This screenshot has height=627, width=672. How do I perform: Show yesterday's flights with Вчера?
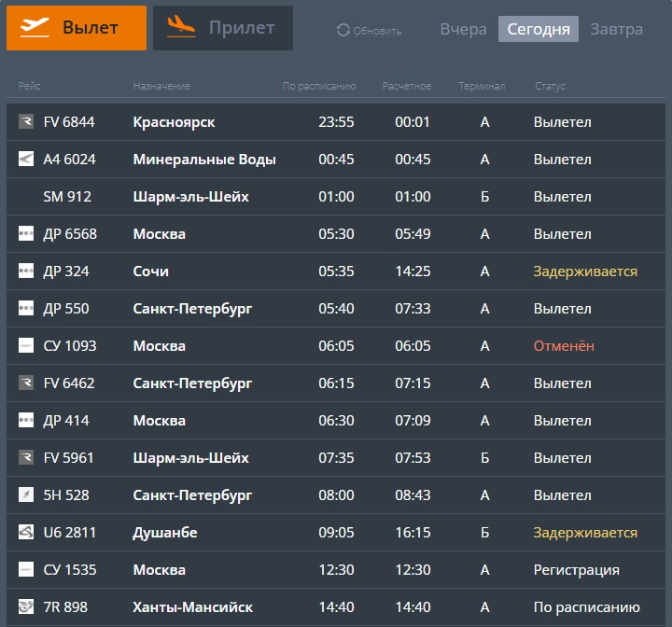[463, 29]
